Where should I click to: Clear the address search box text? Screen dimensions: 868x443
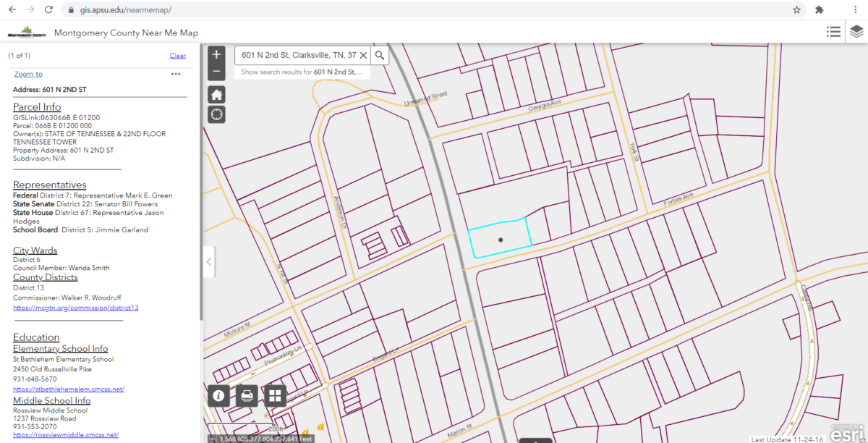363,56
